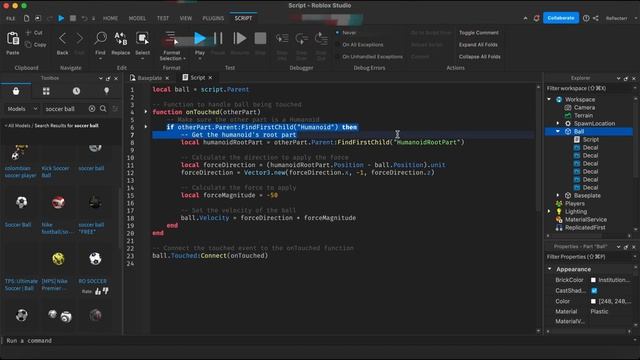This screenshot has width=640, height=360.
Task: Click Toggle Comment action
Action: pyautogui.click(x=478, y=33)
